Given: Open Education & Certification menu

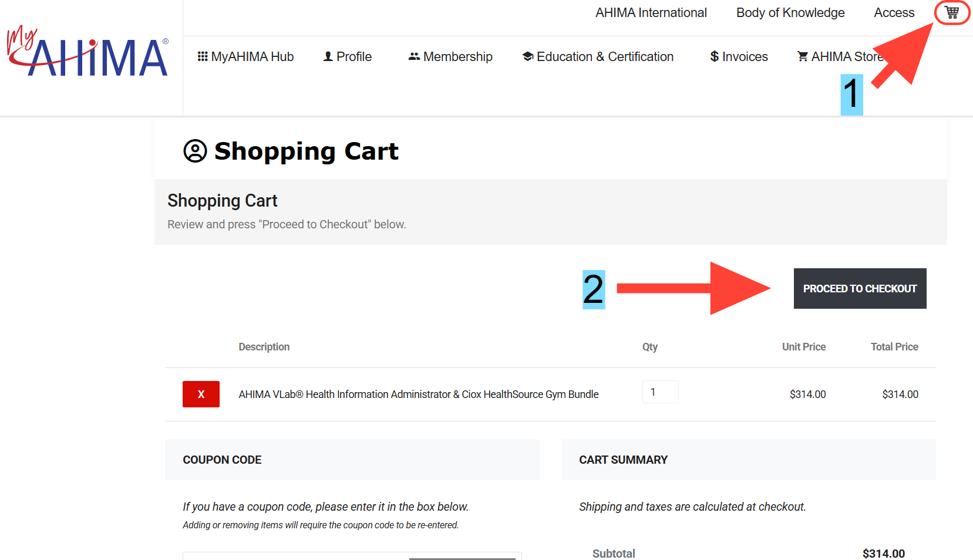Looking at the screenshot, I should tap(605, 56).
